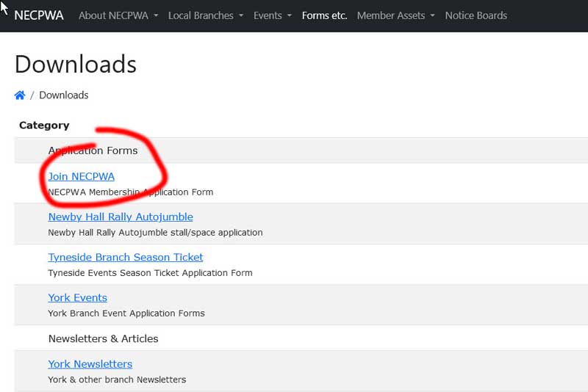
Task: Expand the Member Assets dropdown menu
Action: point(396,15)
